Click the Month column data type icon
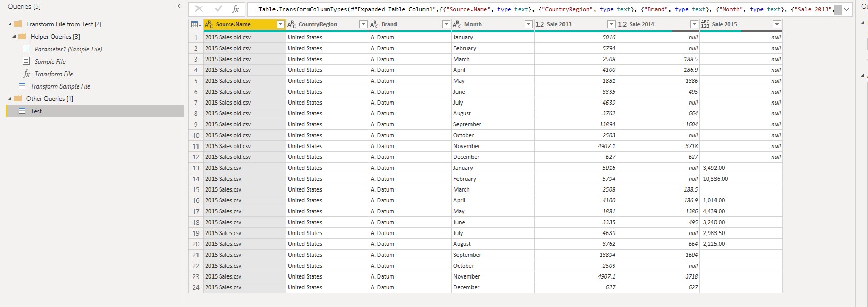 pos(457,24)
